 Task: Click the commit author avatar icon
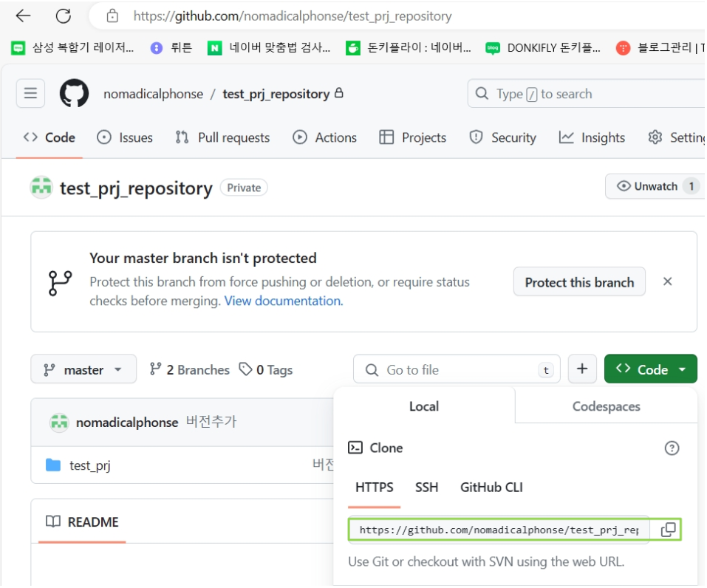point(59,423)
